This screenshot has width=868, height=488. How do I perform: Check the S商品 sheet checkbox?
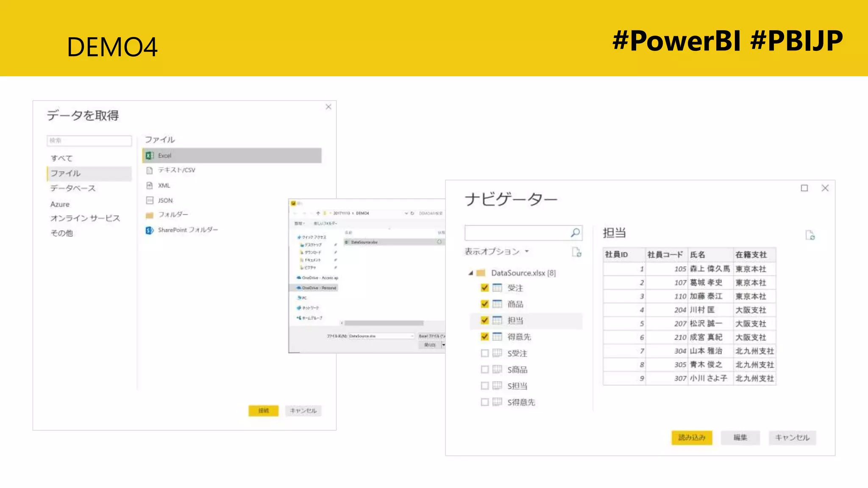pyautogui.click(x=485, y=369)
